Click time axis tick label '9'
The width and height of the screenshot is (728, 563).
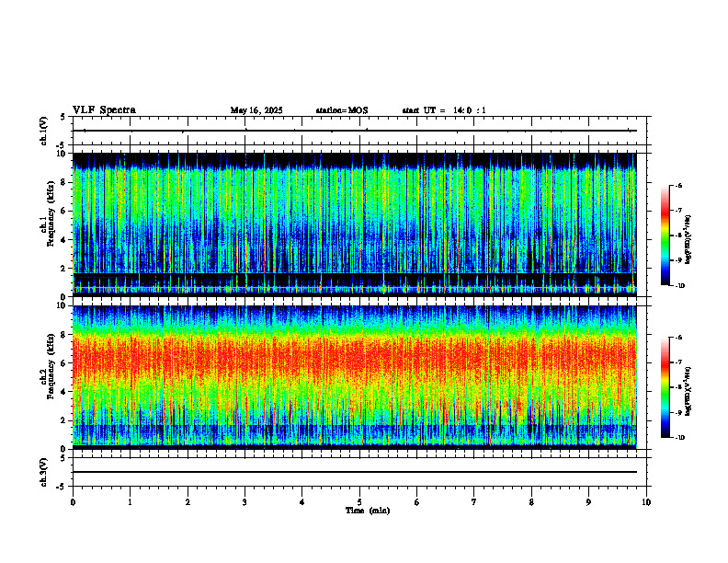click(x=588, y=502)
